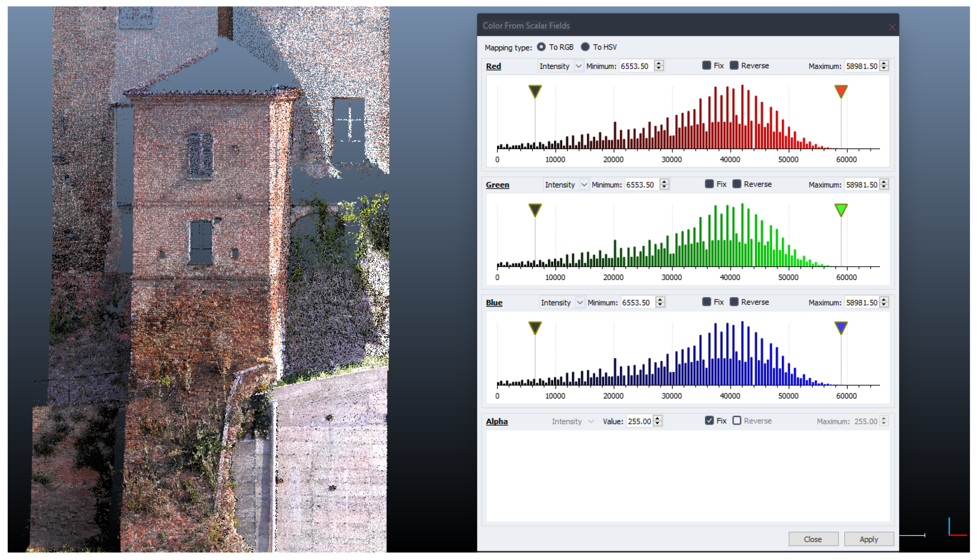
Task: Uncheck Fix for the Alpha channel
Action: click(709, 420)
